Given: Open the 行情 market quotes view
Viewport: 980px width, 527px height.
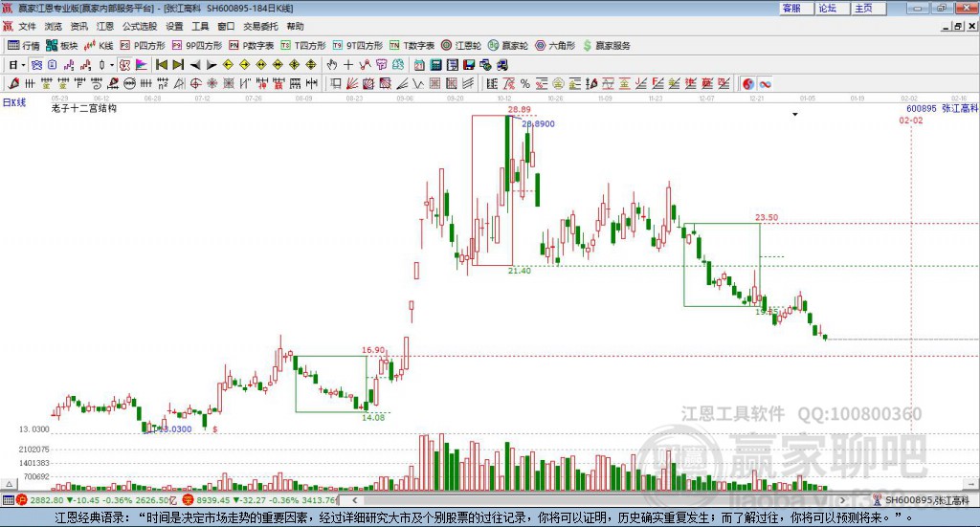Looking at the screenshot, I should click(24, 46).
